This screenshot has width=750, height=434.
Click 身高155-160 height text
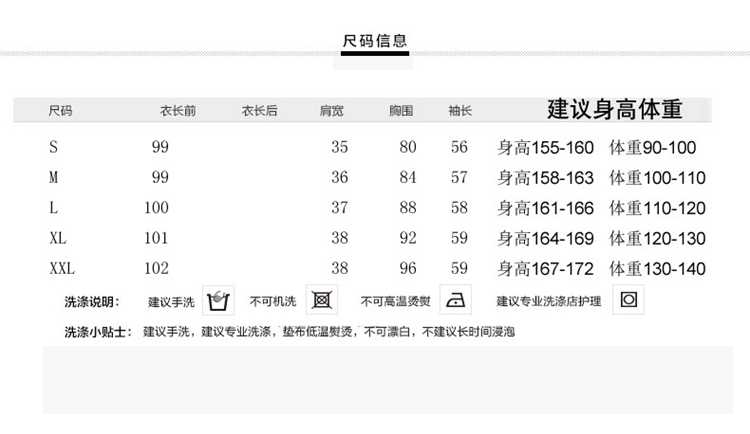[546, 148]
